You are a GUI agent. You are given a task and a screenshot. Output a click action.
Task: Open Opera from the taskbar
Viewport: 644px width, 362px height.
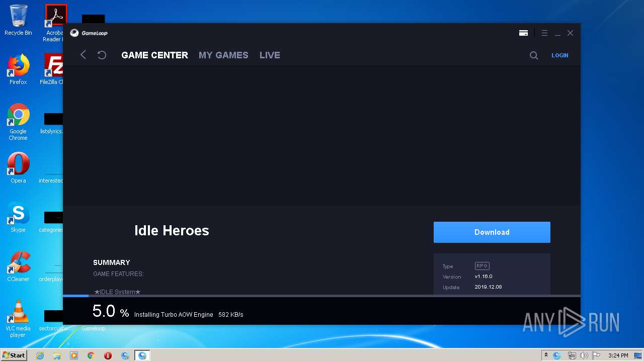tap(108, 355)
